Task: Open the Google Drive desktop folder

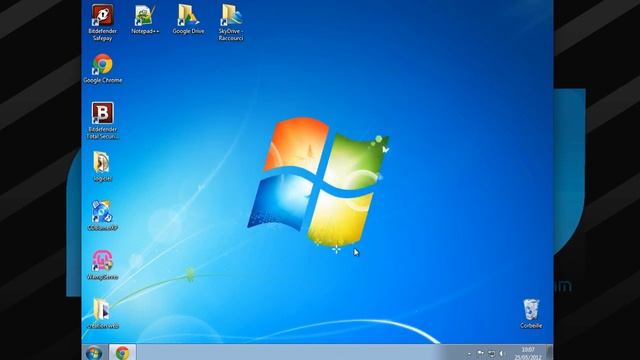Action: (188, 19)
